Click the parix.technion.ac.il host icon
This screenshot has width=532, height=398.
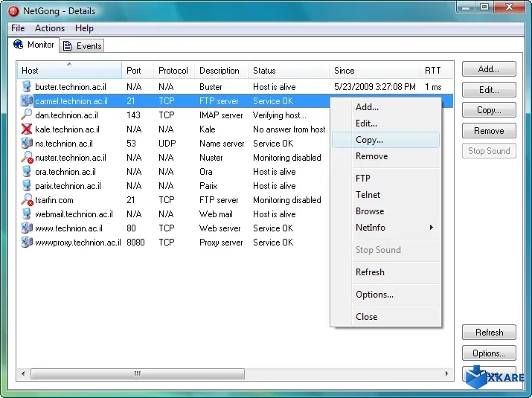[x=27, y=185]
